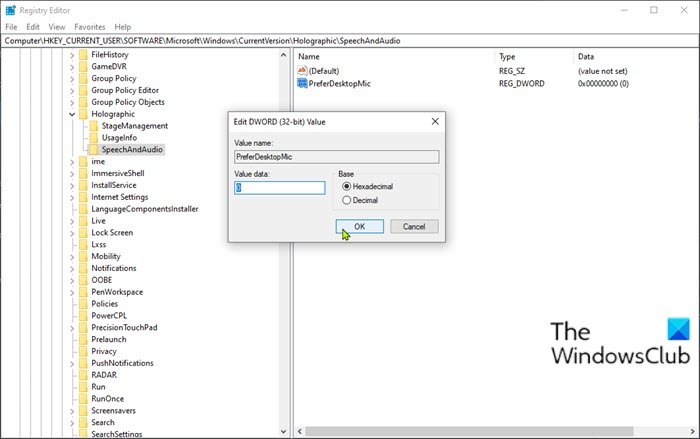Select the LanguageComponentsInstaller folder icon
This screenshot has height=439, width=700.
point(83,209)
